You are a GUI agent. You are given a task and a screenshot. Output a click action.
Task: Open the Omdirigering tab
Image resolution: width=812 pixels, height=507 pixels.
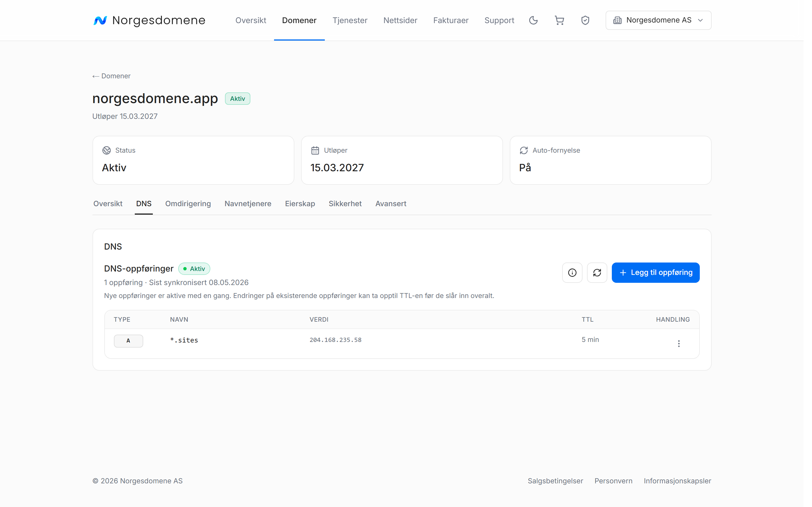tap(188, 204)
